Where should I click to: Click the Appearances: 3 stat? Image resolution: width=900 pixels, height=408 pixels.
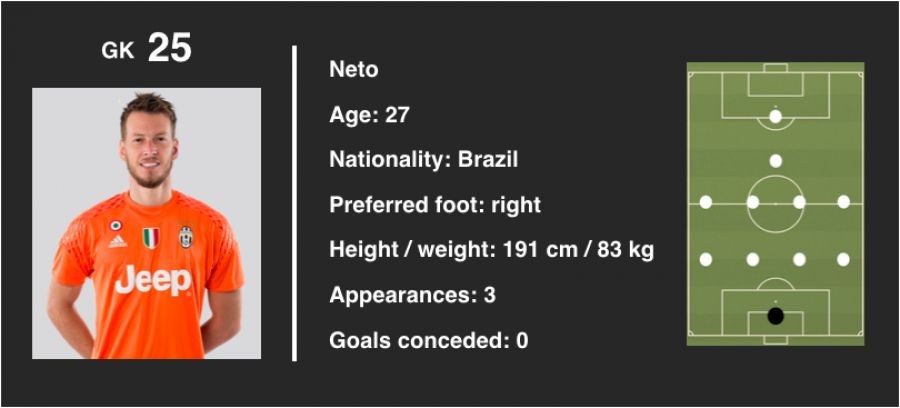tap(412, 295)
